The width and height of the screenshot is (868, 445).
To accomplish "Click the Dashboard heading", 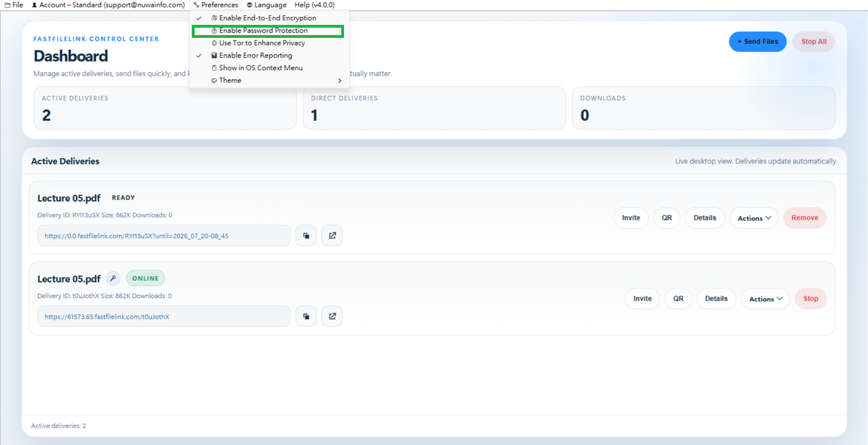I will 71,56.
